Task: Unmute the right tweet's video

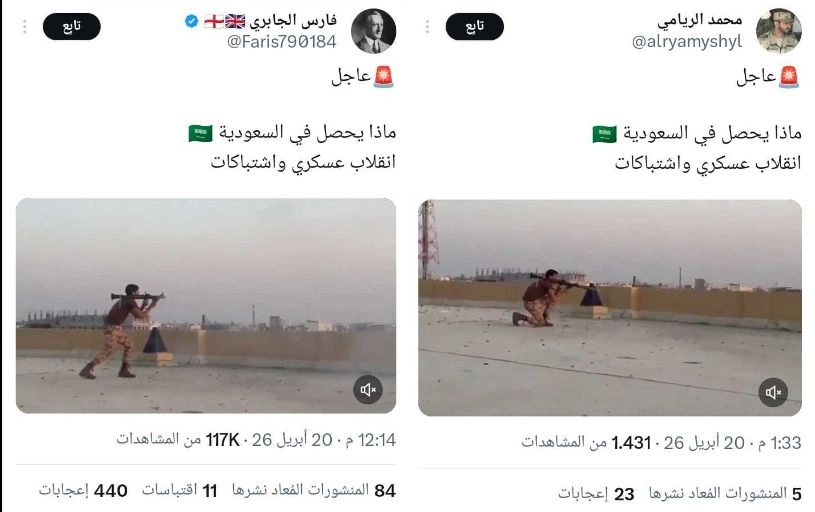Action: pyautogui.click(x=773, y=392)
